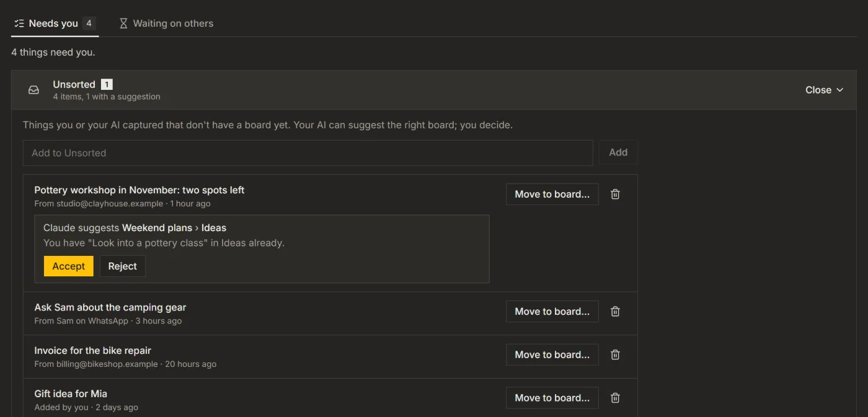Click the Unsorted heading label
868x417 pixels.
(x=74, y=84)
